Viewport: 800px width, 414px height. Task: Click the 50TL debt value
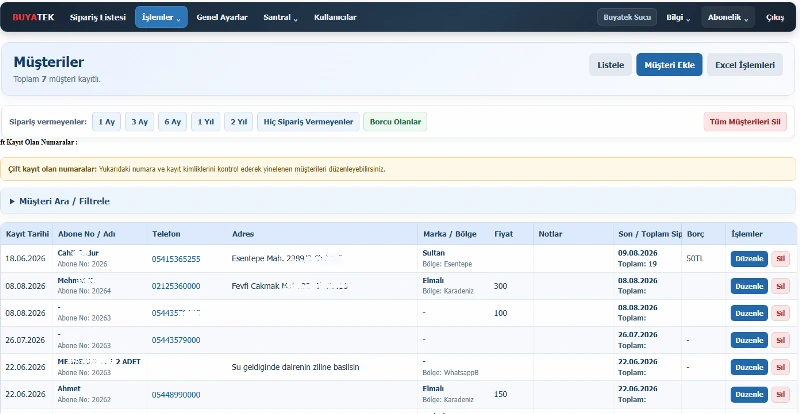click(x=695, y=259)
